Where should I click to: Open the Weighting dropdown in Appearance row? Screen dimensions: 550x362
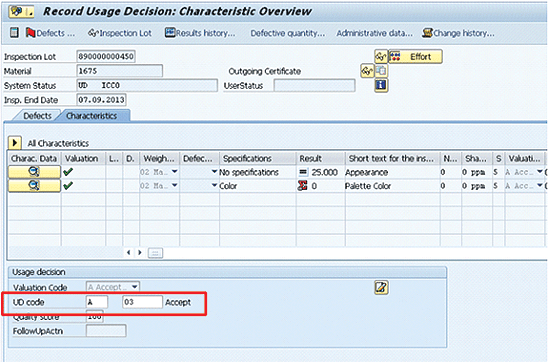[174, 172]
